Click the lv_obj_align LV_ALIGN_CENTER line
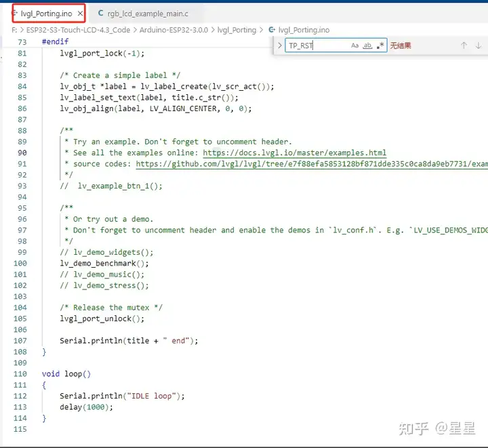 pos(156,108)
